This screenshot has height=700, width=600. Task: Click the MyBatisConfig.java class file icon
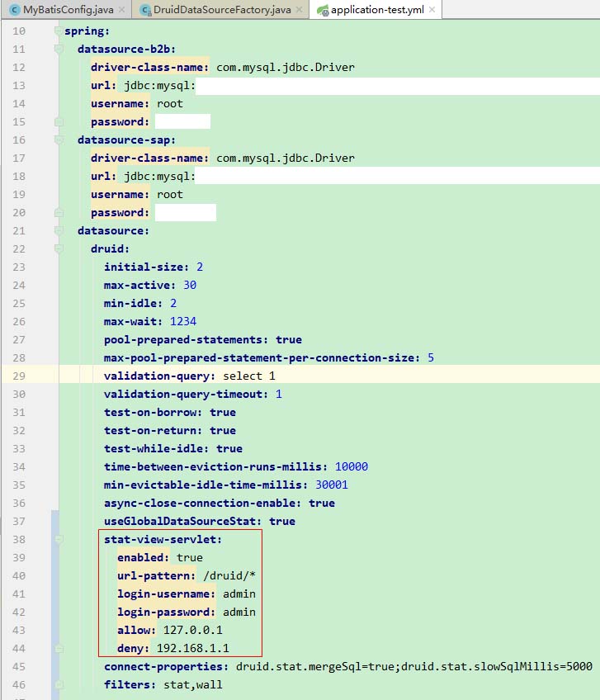pyautogui.click(x=15, y=10)
